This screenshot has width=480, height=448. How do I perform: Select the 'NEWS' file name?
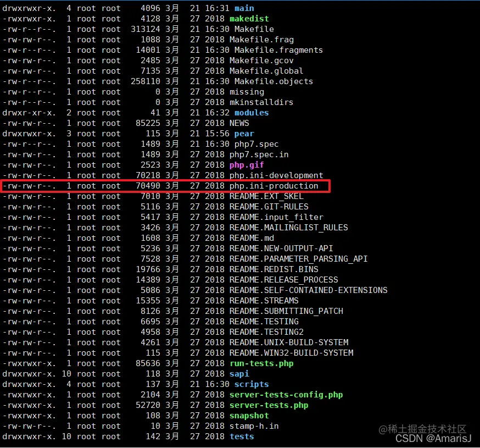pos(239,123)
